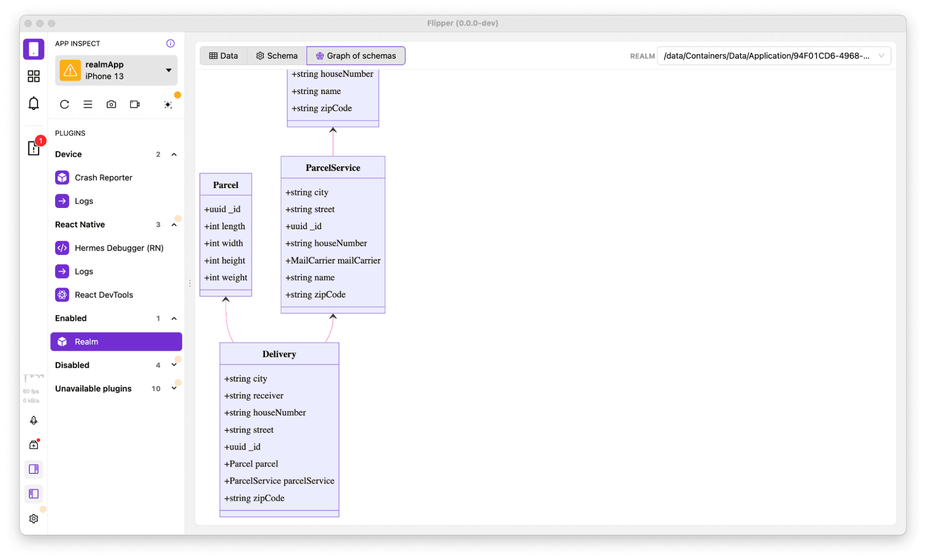Click the Parcel schema title

(x=226, y=185)
